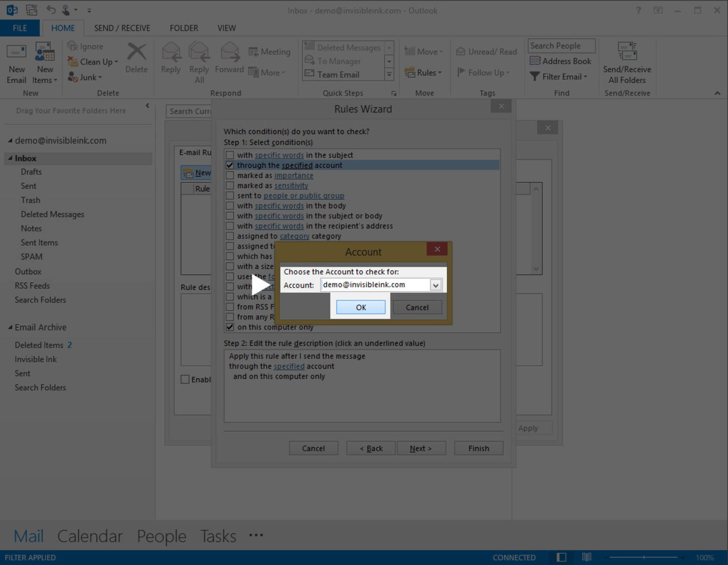
Task: Uncheck 'through the specified account'
Action: click(x=230, y=165)
